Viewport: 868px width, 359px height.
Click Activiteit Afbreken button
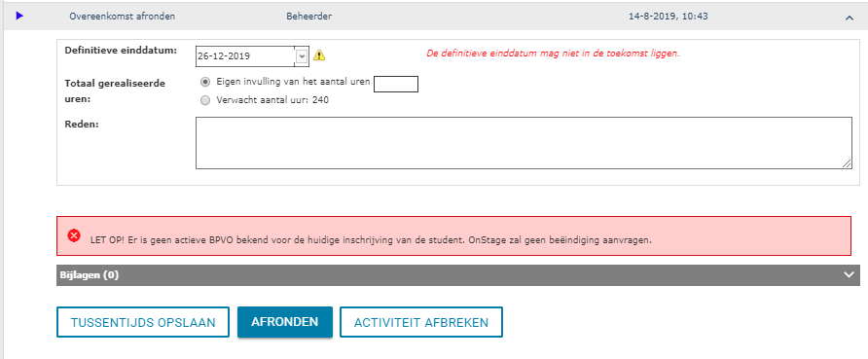click(x=420, y=322)
